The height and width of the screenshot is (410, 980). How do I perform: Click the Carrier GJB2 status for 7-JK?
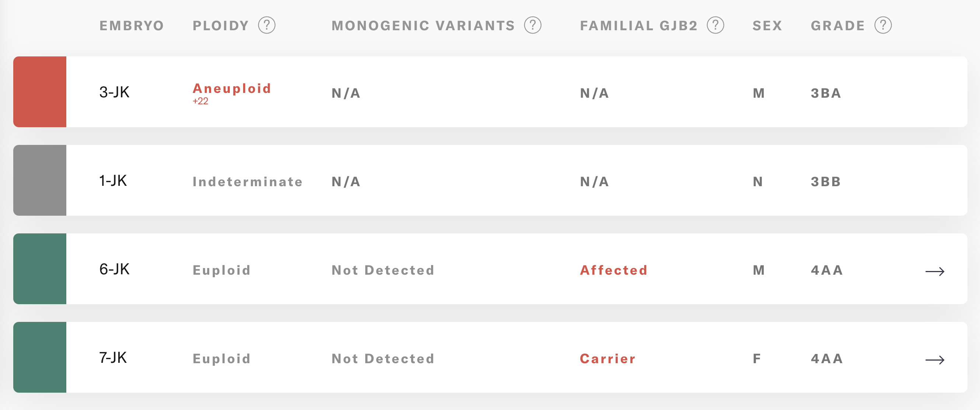tap(608, 359)
